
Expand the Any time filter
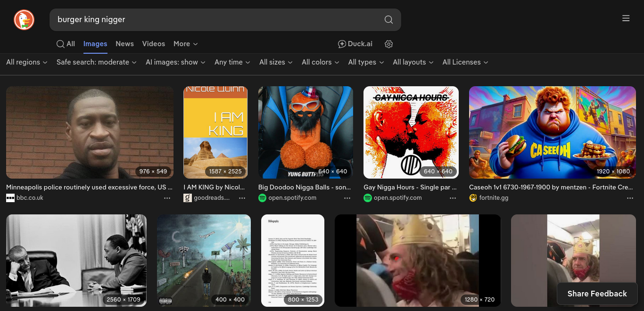coord(232,62)
